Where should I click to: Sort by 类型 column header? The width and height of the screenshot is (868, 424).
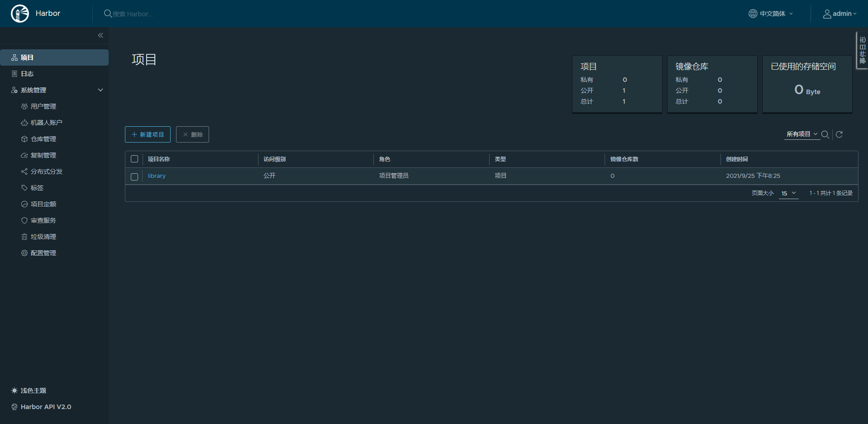click(x=500, y=159)
